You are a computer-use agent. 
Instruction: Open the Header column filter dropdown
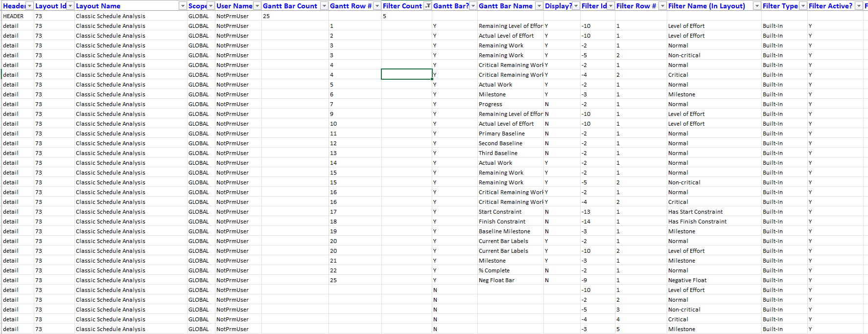point(29,6)
